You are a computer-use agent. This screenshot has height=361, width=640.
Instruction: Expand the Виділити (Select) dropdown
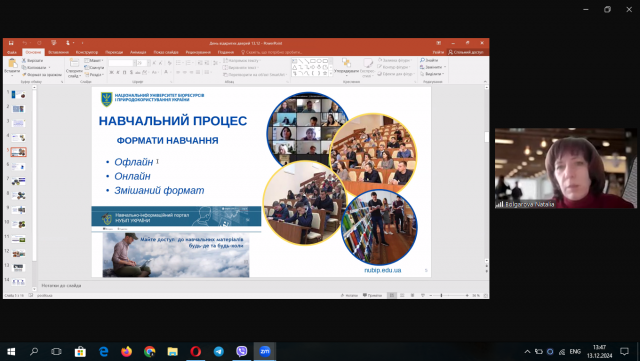(432, 74)
